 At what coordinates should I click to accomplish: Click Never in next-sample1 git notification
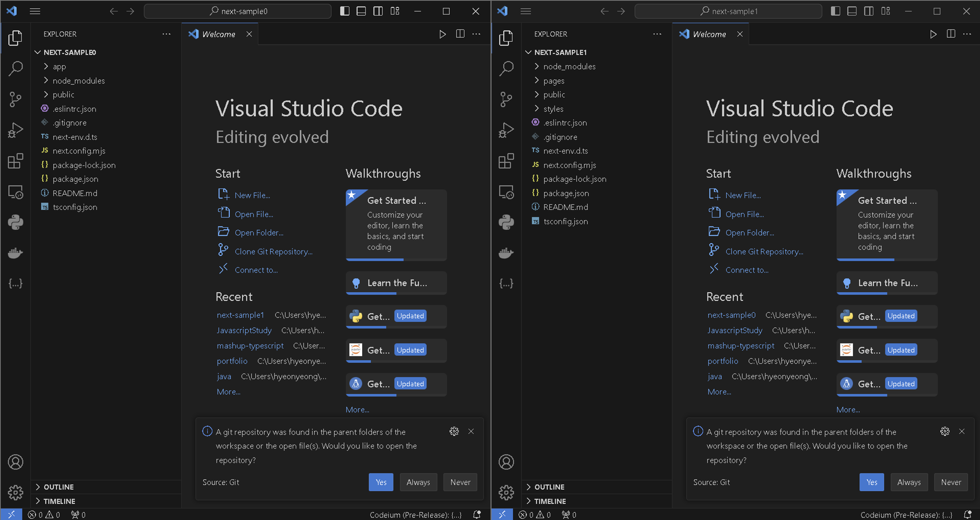click(x=951, y=482)
